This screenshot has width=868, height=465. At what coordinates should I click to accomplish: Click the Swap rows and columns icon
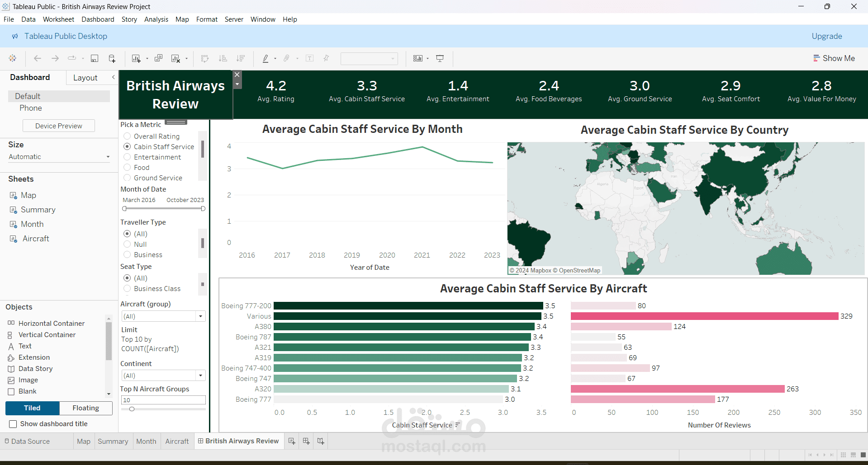205,58
